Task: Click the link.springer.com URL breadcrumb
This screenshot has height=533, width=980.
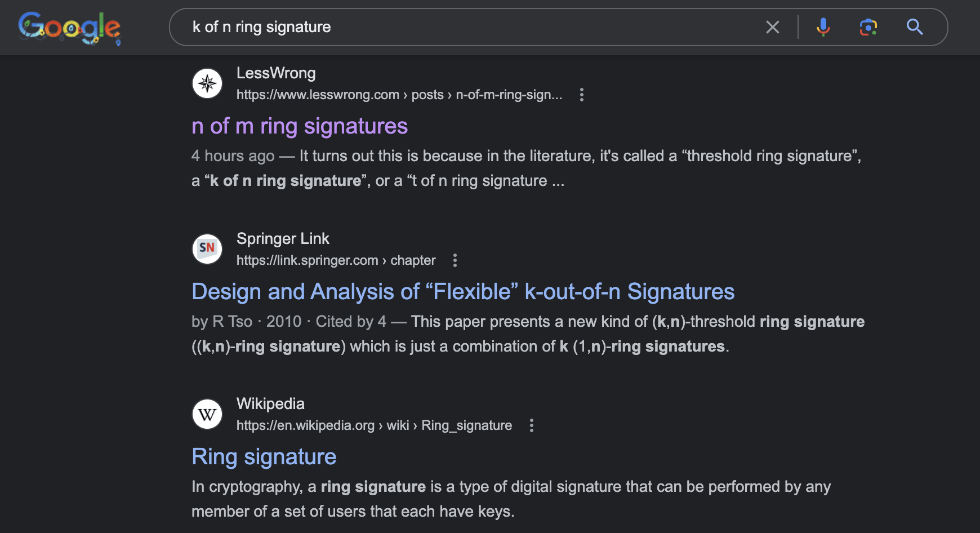Action: [336, 260]
